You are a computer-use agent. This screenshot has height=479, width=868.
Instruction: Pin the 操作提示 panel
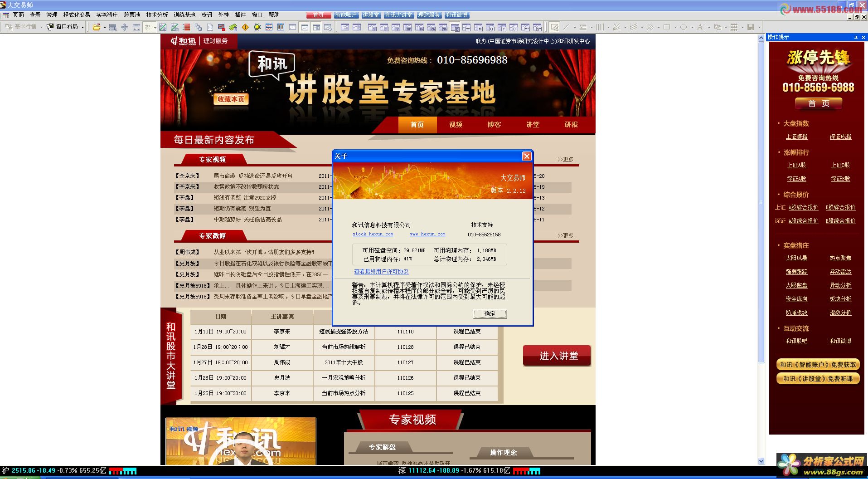coord(856,37)
